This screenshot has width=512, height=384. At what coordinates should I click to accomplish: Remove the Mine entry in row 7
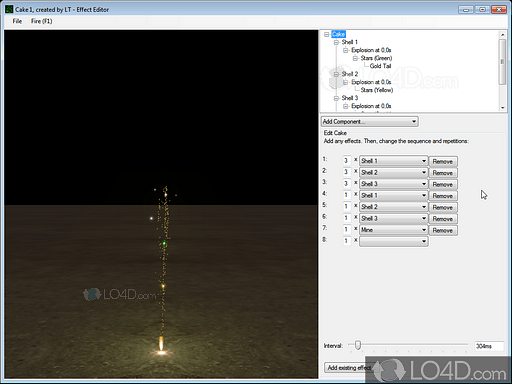pos(443,230)
